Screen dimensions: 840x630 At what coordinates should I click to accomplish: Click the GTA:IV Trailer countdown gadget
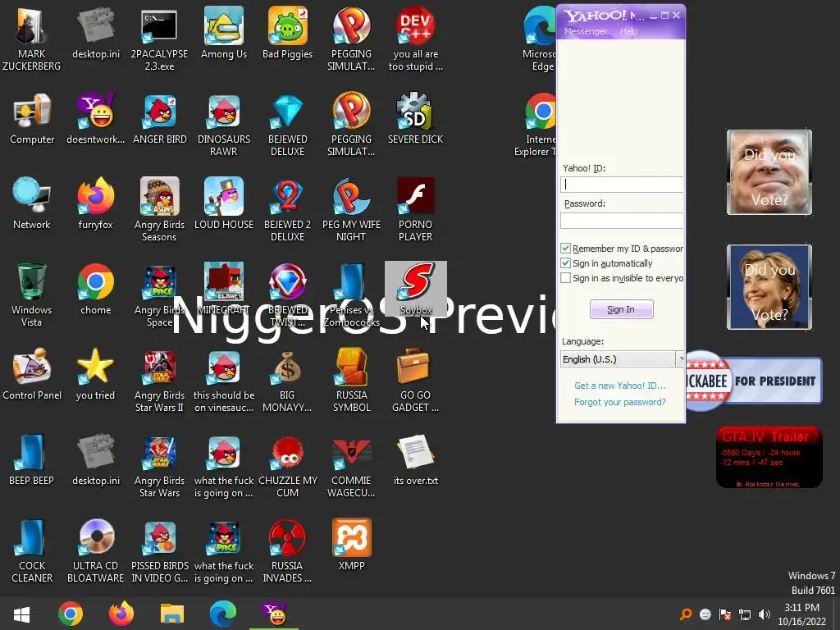(x=769, y=457)
